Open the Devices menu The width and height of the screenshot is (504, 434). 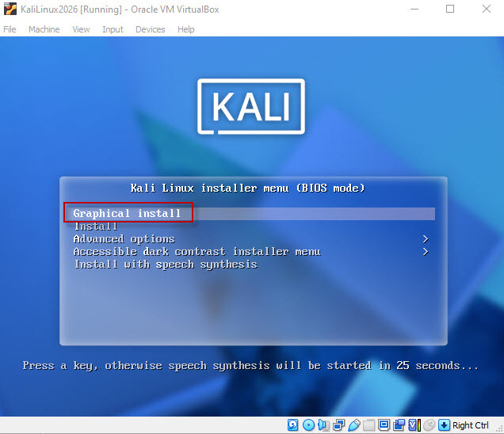click(150, 29)
